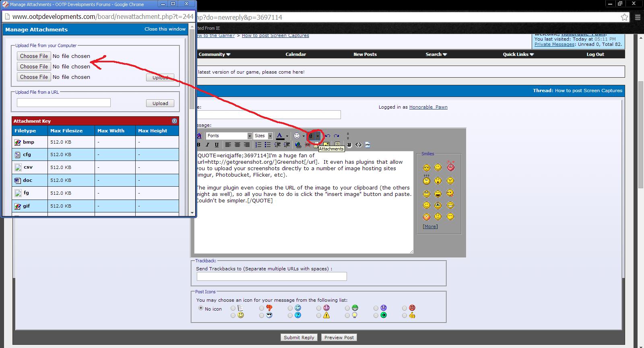Select the warning triangle post icon radio
The image size is (644, 348).
(319, 316)
